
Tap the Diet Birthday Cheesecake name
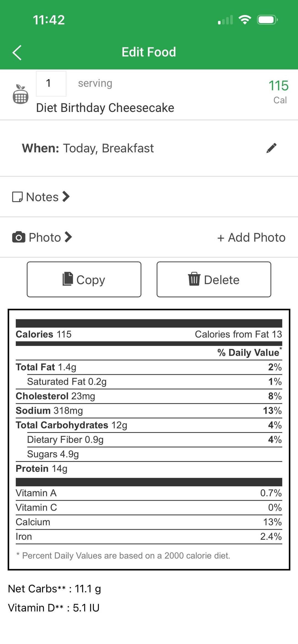[105, 108]
